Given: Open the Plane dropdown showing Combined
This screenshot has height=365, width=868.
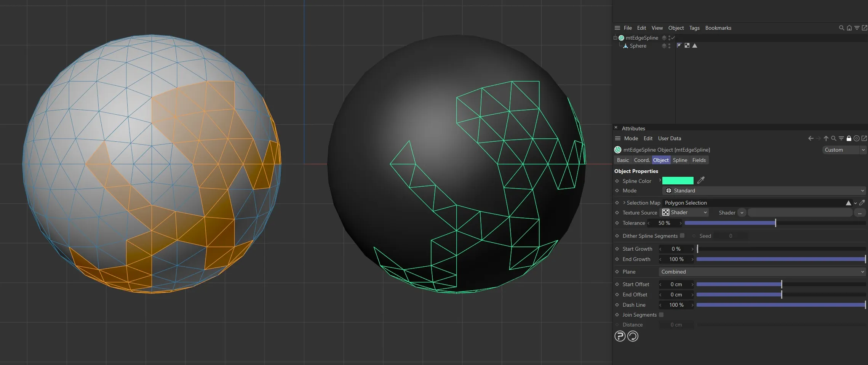Looking at the screenshot, I should click(762, 272).
